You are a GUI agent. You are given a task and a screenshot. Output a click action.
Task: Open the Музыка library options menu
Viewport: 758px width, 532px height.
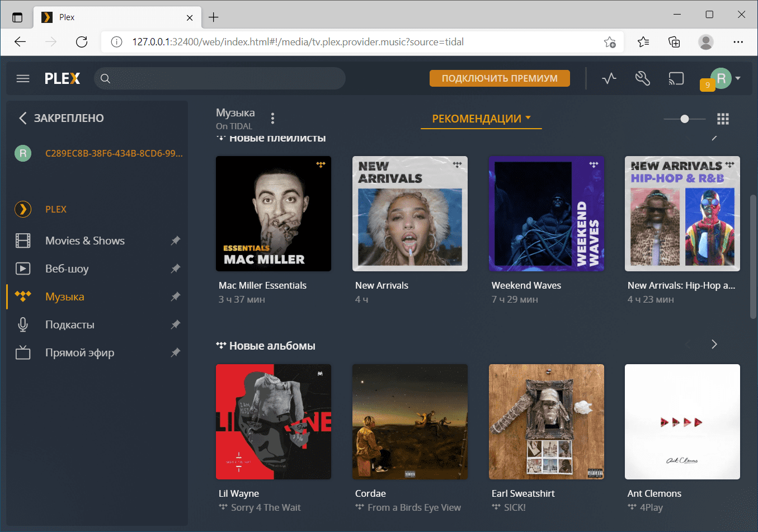272,118
